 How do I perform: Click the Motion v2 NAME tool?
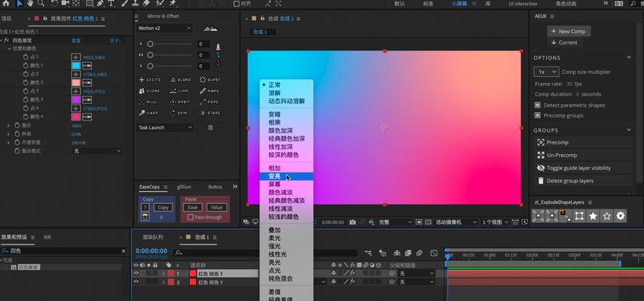tap(210, 90)
